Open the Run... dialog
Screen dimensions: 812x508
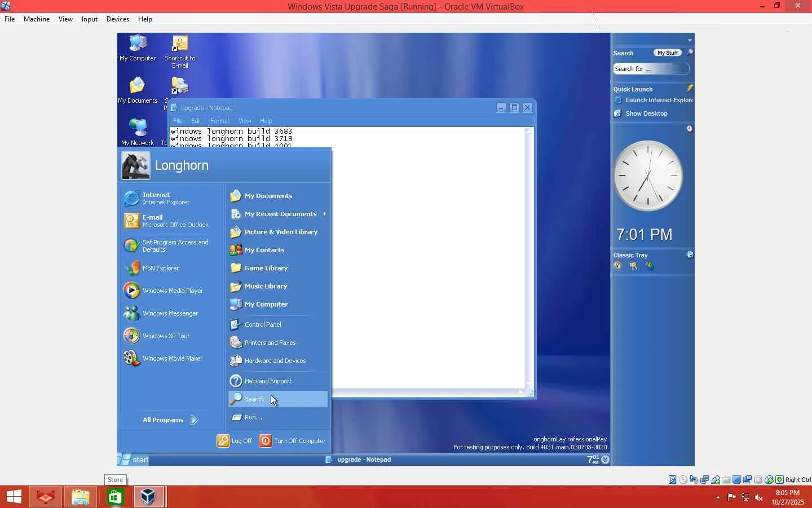pyautogui.click(x=278, y=417)
